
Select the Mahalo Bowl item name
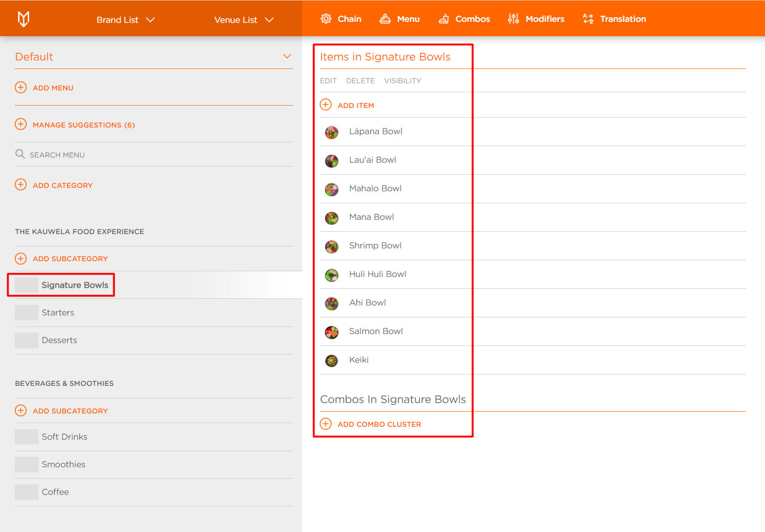click(x=375, y=188)
